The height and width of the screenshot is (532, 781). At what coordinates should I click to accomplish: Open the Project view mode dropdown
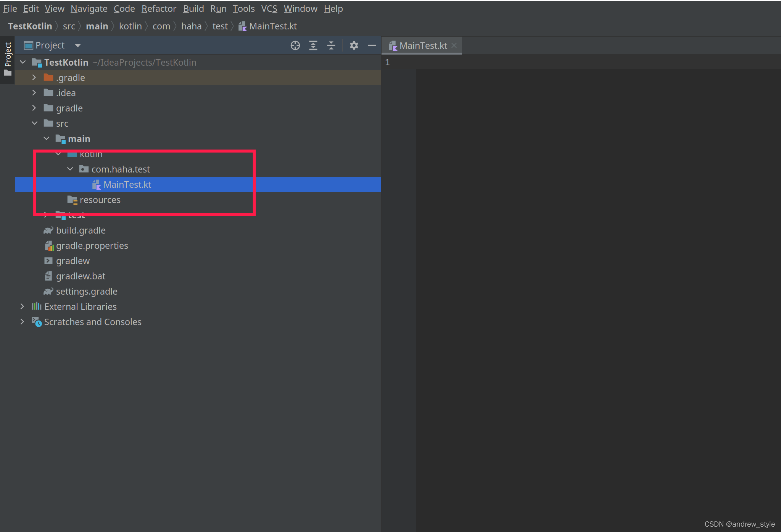pos(78,45)
